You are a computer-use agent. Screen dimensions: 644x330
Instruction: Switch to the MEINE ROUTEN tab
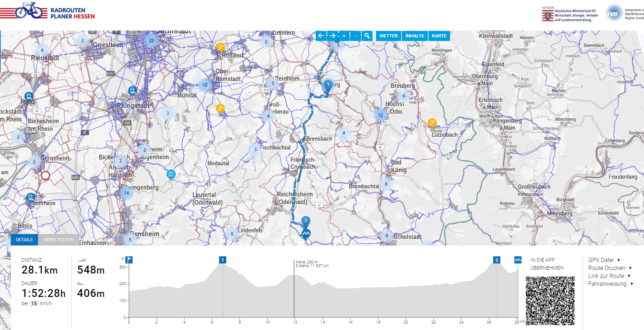point(59,240)
